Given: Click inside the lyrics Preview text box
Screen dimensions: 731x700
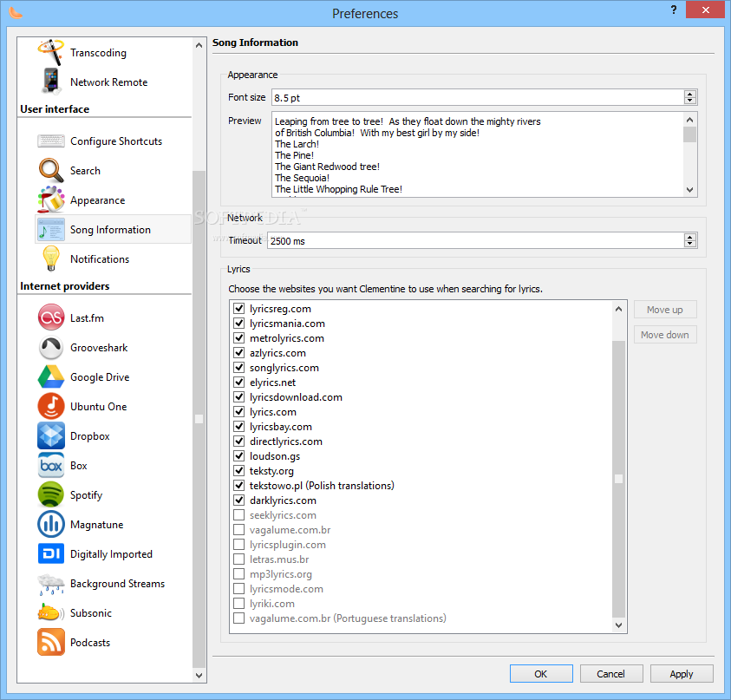Looking at the screenshot, I should point(478,154).
